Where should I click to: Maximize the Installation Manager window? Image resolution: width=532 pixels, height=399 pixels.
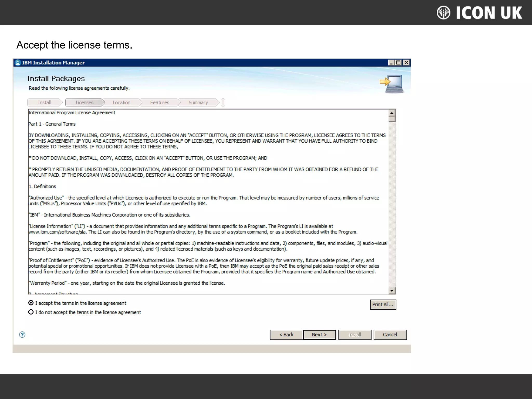click(x=398, y=63)
